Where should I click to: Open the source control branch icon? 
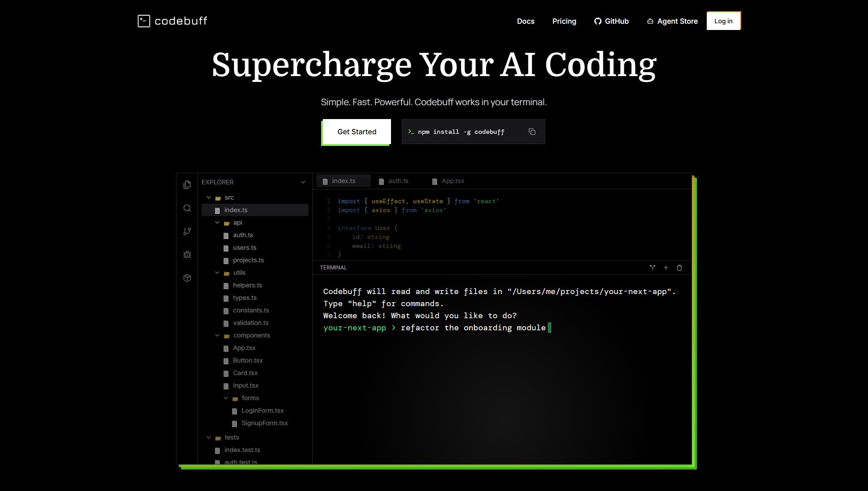(187, 231)
